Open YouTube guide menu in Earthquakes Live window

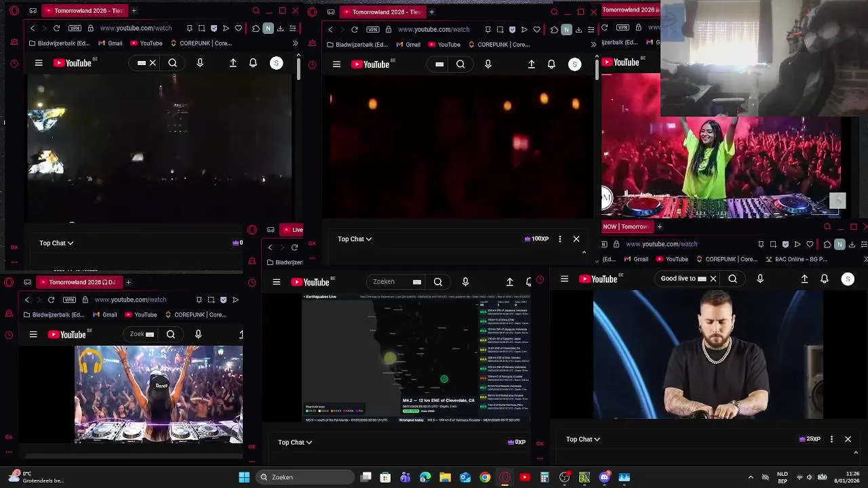point(277,282)
